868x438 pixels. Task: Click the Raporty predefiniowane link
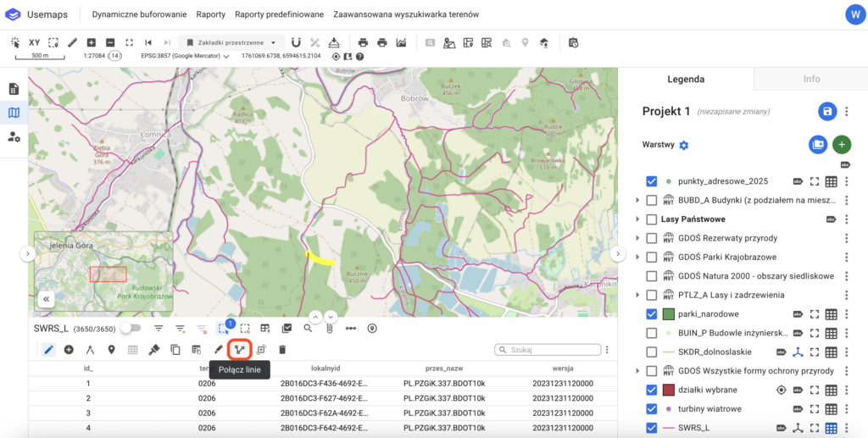coord(279,15)
